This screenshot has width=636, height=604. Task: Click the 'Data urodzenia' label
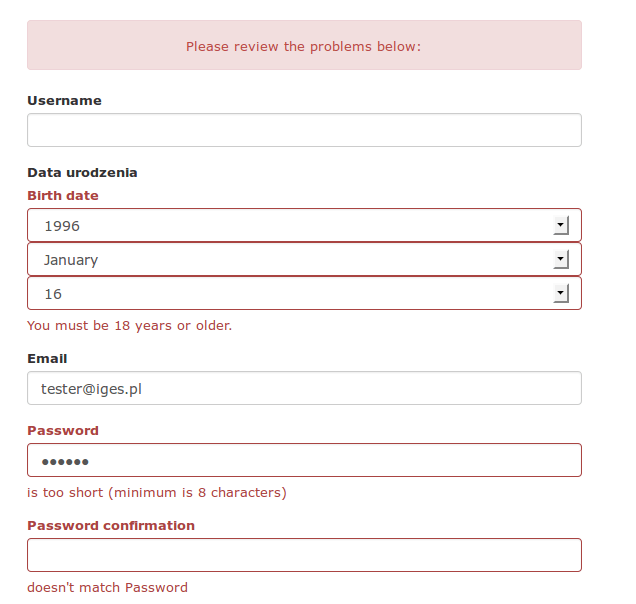coord(82,173)
